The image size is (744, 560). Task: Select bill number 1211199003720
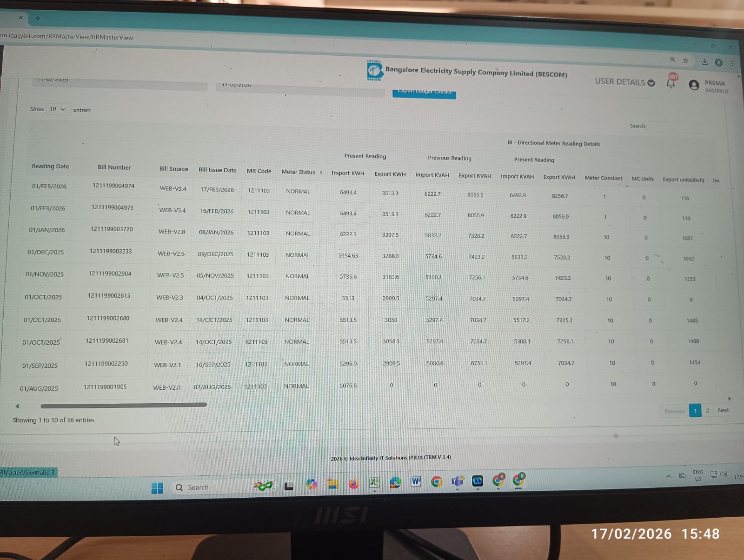[x=112, y=229]
